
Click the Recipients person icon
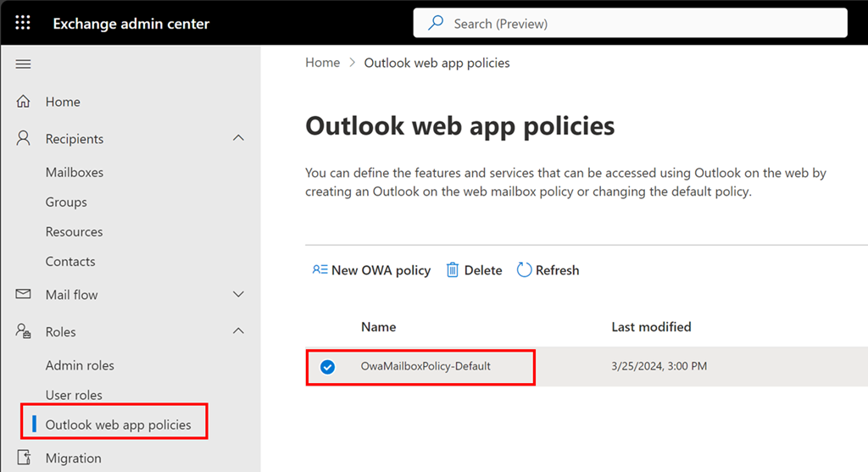(24, 138)
